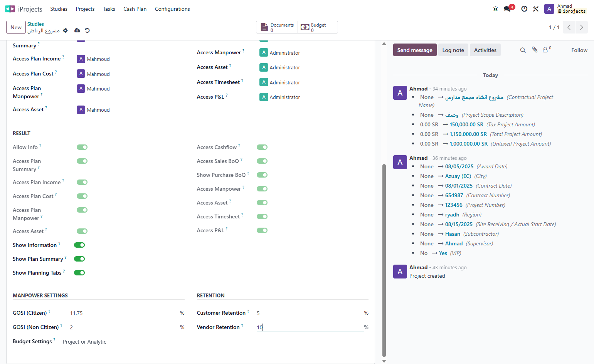Open the Ahmad user account menu

[x=565, y=9]
